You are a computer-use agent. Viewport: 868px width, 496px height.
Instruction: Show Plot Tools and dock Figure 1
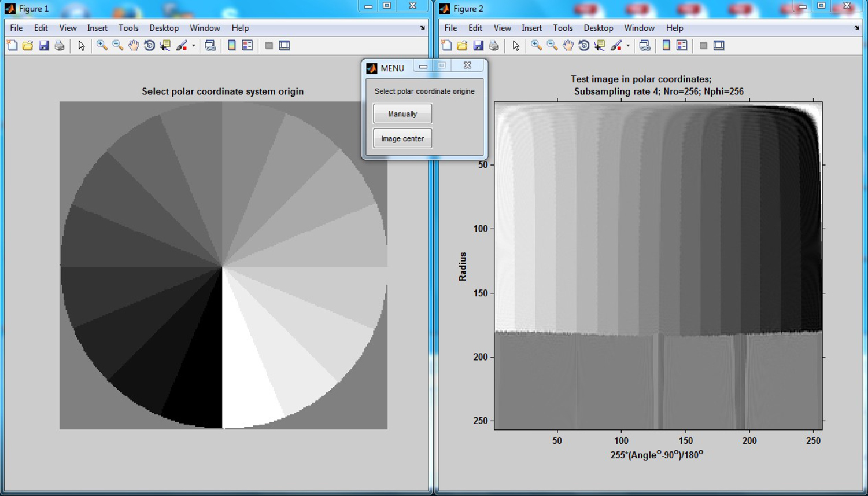tap(285, 46)
